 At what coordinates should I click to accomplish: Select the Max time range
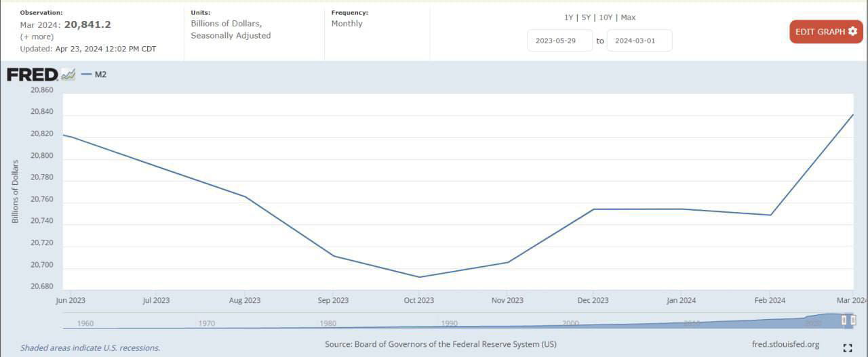(628, 18)
